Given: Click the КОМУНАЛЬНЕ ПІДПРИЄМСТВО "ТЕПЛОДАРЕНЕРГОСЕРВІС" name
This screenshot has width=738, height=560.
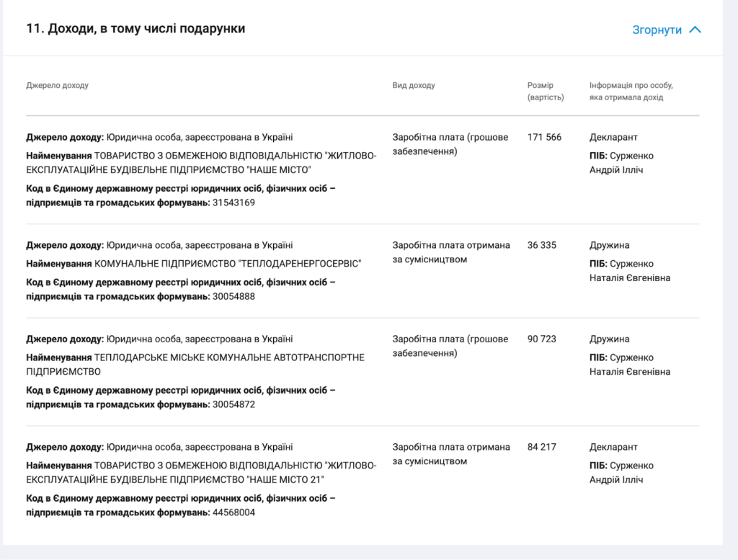Looking at the screenshot, I should coord(228,264).
